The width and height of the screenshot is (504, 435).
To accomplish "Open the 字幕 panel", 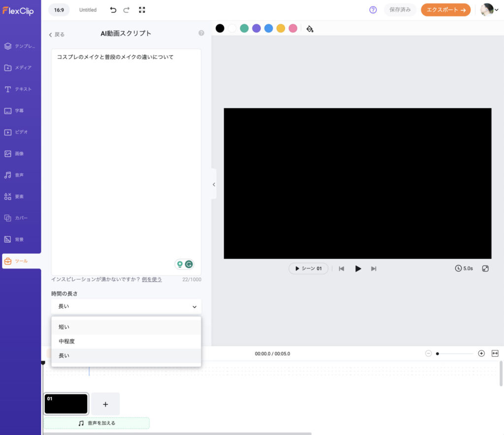I will click(x=20, y=110).
